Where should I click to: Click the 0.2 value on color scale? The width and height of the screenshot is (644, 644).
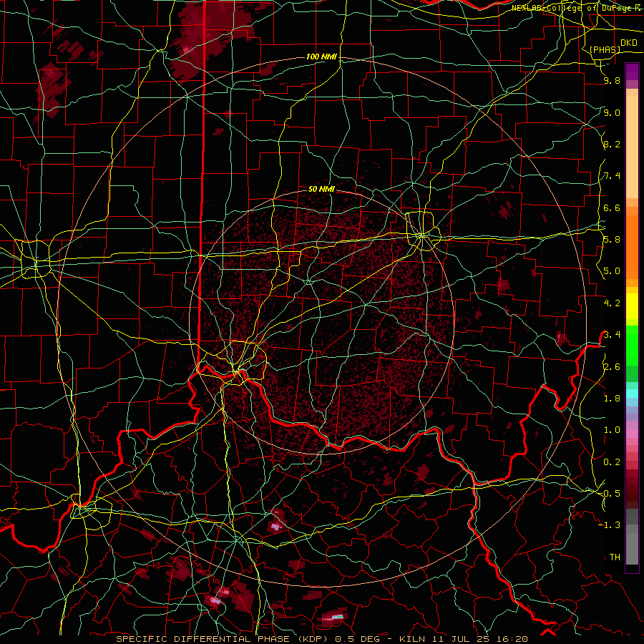click(x=612, y=462)
